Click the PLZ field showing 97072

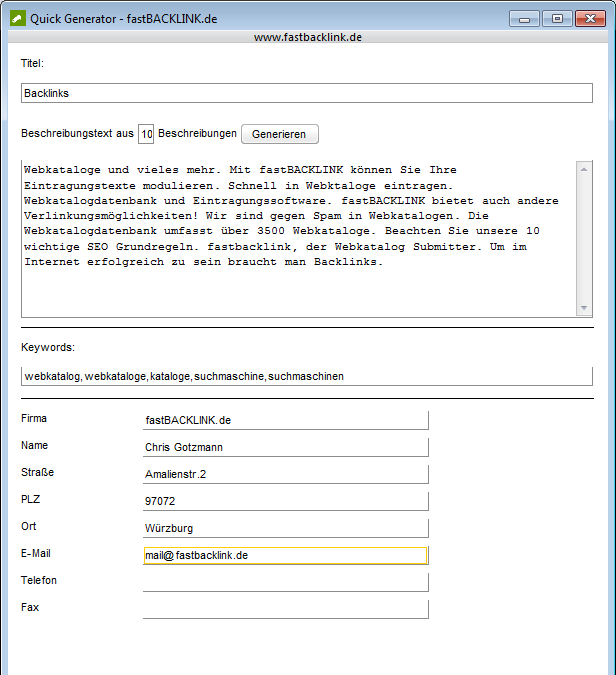click(x=286, y=501)
